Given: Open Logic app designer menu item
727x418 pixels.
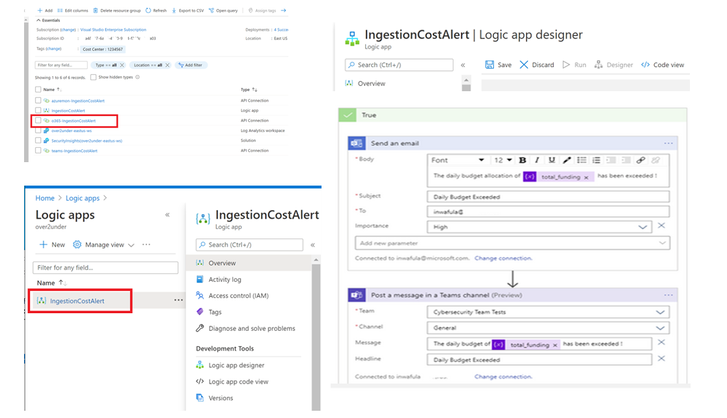Looking at the screenshot, I should [236, 365].
